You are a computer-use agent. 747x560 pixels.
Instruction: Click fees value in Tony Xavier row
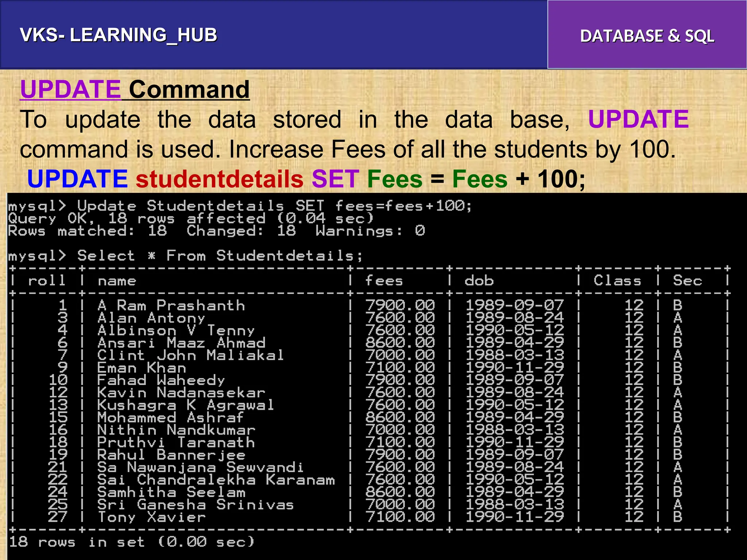point(400,517)
